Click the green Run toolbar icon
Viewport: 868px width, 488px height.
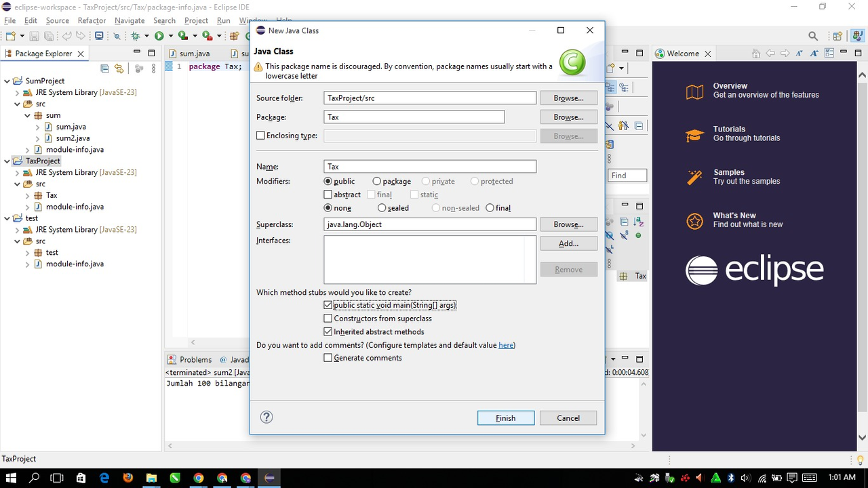pos(159,36)
